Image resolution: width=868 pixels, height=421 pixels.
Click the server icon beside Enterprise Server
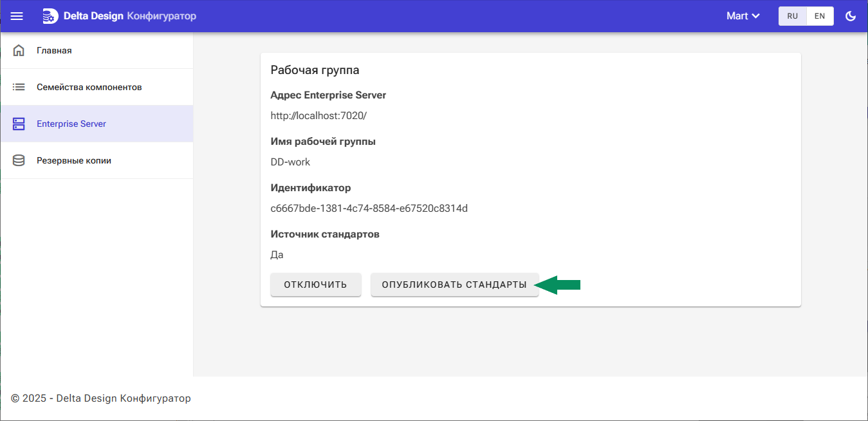click(19, 124)
